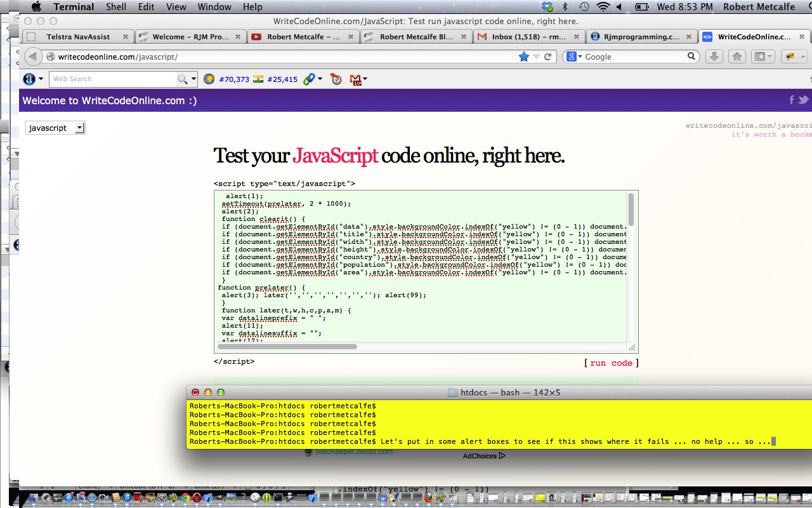
Task: Click the code editor horizontal scrollbar
Action: (x=287, y=347)
